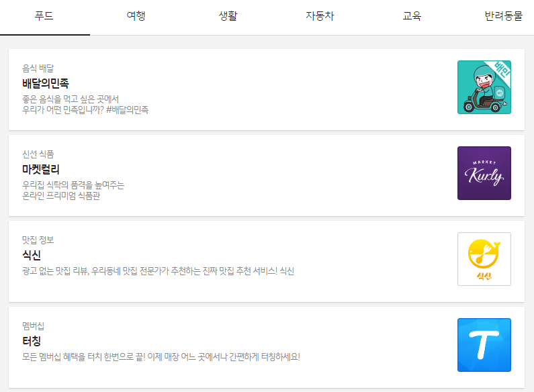Open the Market Kurly purple logo
Viewport: 534px width, 392px height.
484,173
